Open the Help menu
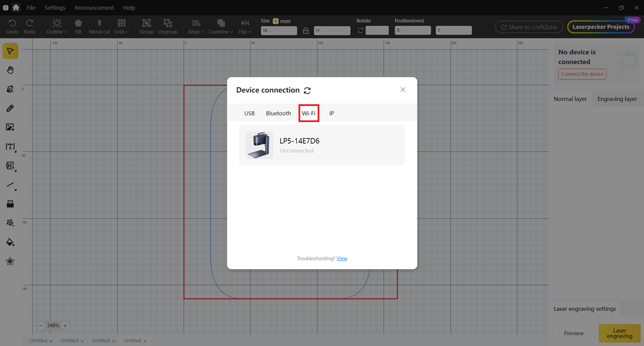This screenshot has width=644, height=346. pos(129,8)
